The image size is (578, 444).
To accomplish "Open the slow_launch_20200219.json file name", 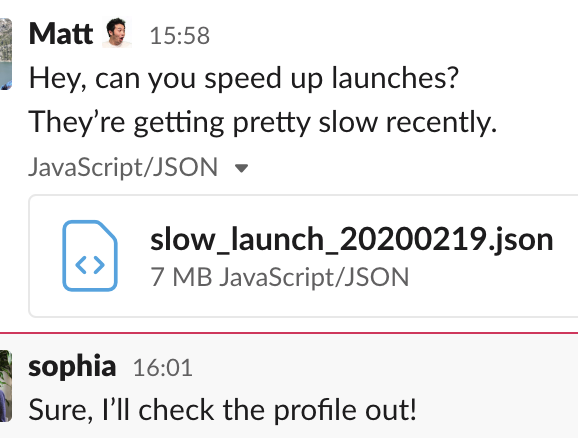I will pyautogui.click(x=352, y=239).
